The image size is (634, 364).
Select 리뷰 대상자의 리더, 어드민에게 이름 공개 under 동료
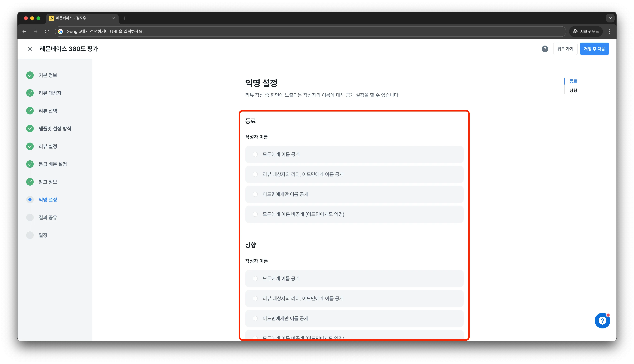[x=354, y=174]
